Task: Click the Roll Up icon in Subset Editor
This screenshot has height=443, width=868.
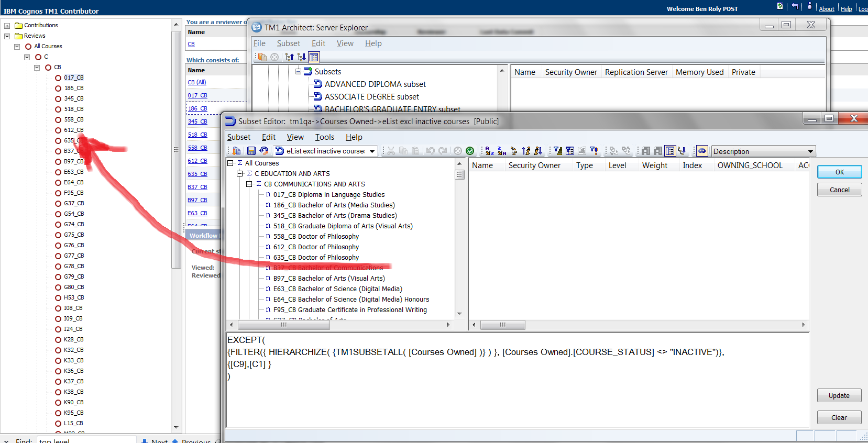Action: 626,151
